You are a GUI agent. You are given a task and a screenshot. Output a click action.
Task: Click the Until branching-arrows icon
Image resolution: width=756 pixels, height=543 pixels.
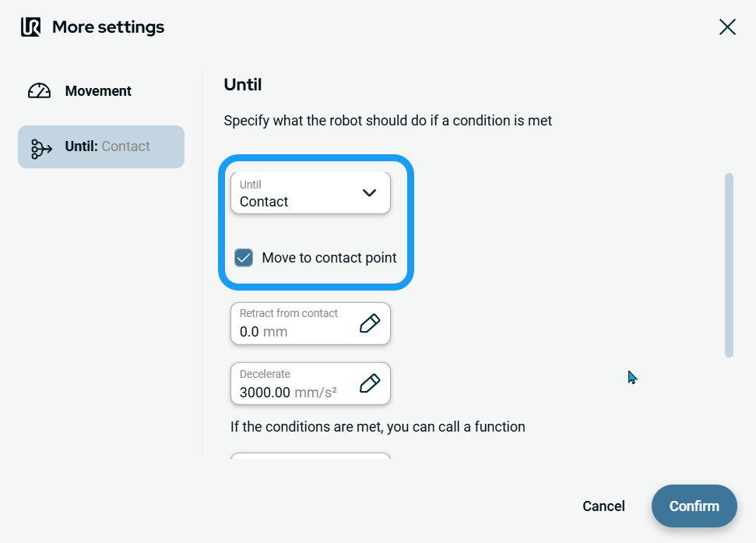[x=41, y=147]
